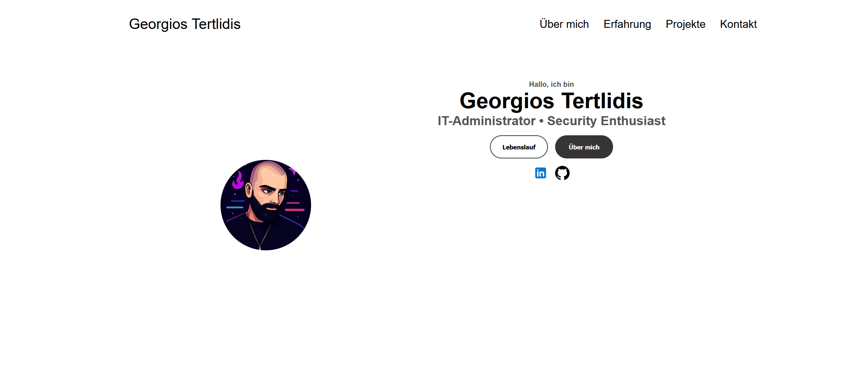Go to Projekte in the navigation
868x382 pixels.
tap(685, 24)
